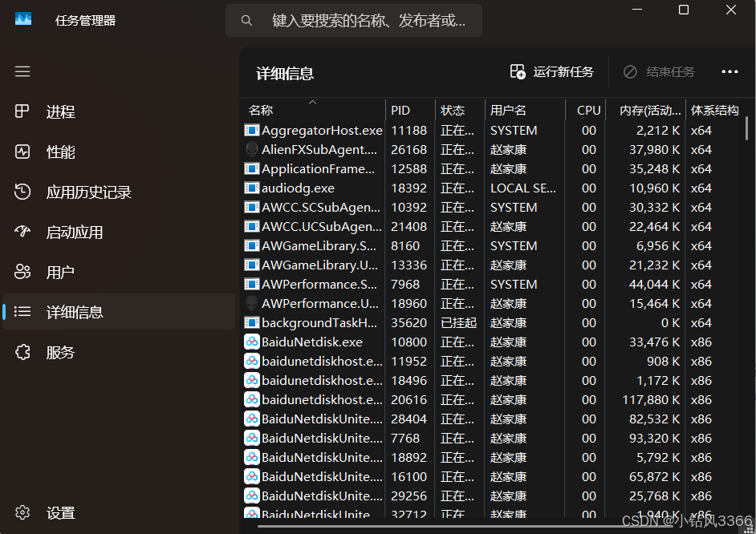Viewport: 756px width, 534px height.
Task: Click PID 18892 cell
Action: click(408, 458)
